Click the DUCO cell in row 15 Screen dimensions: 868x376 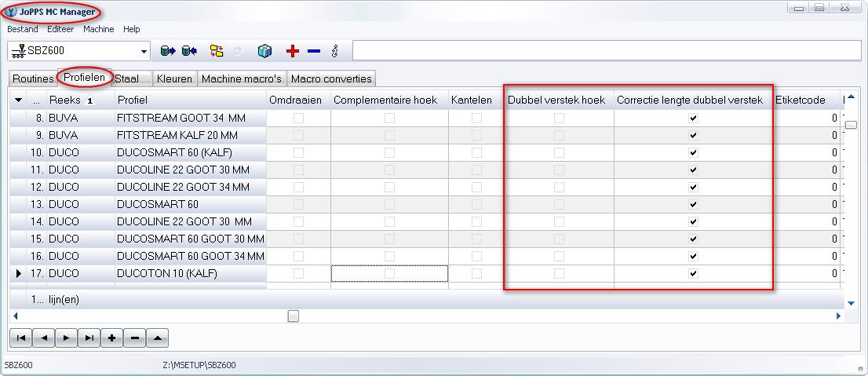click(80, 239)
